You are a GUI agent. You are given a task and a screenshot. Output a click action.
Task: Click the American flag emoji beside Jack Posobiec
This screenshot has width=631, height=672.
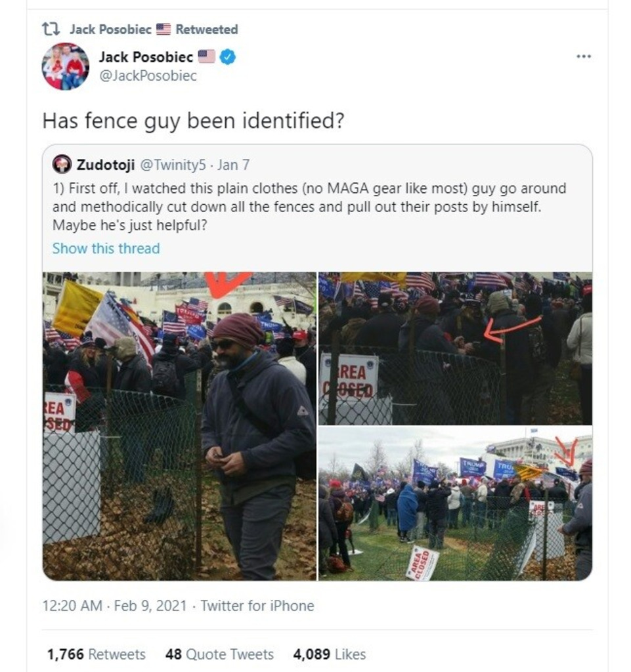(206, 56)
